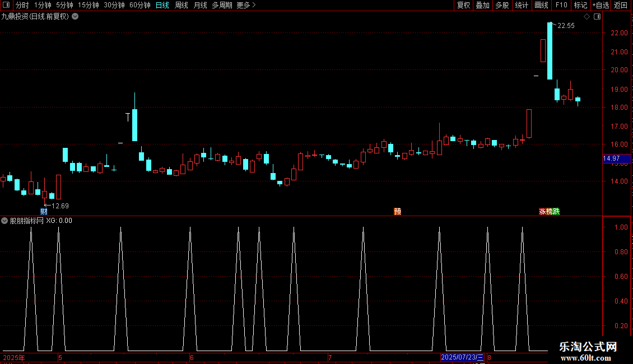This screenshot has width=633, height=364.
Task: Open 多股 multi-stock view
Action: point(502,5)
